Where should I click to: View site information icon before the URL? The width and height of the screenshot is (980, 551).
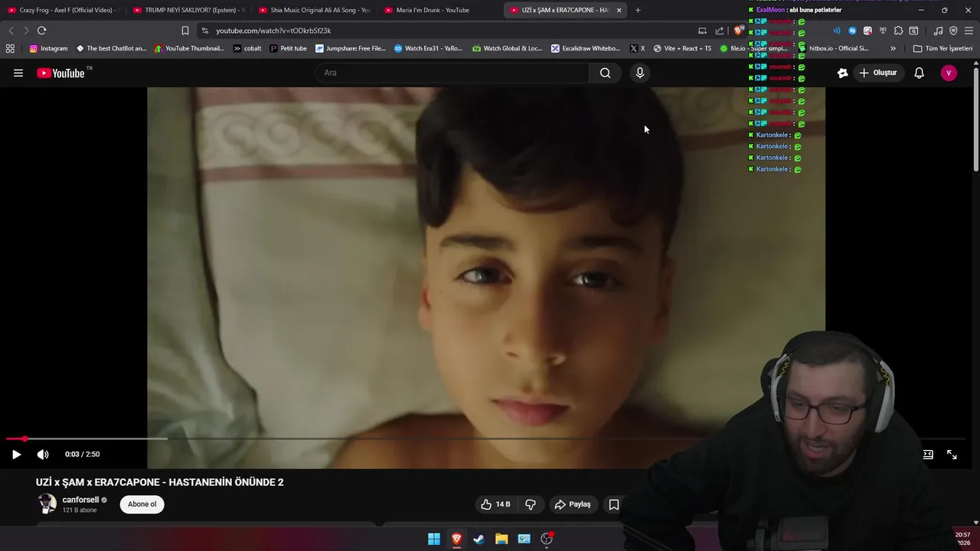[204, 31]
